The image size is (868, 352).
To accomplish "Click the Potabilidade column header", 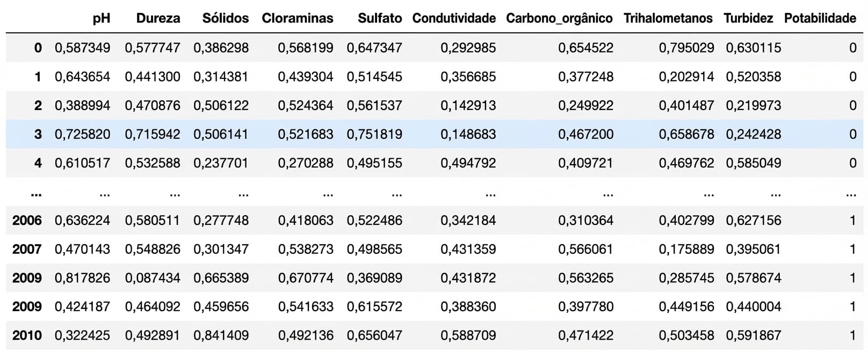I will coord(820,18).
